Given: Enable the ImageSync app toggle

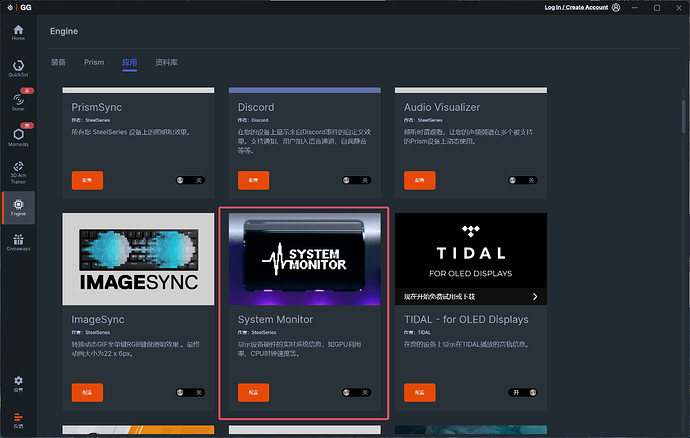Looking at the screenshot, I should point(189,393).
